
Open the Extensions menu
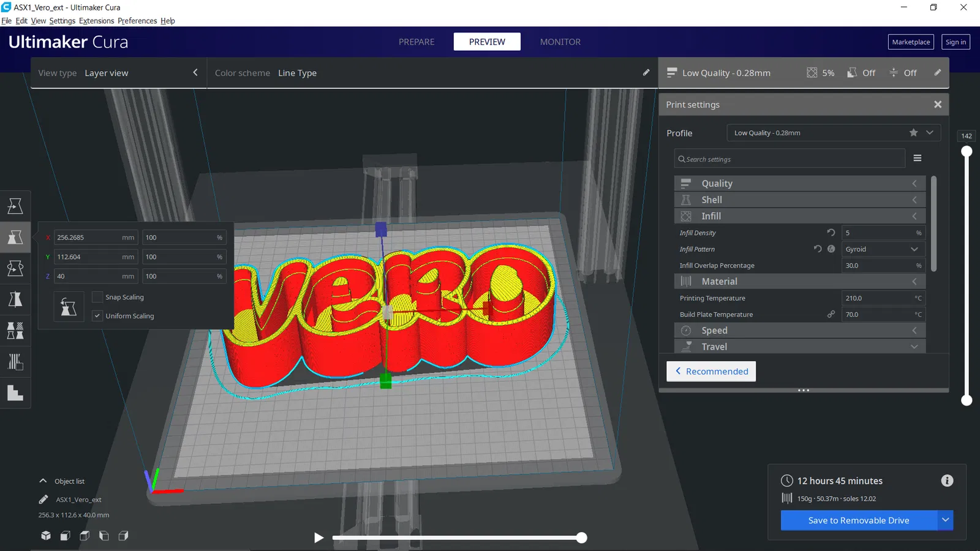pyautogui.click(x=97, y=21)
